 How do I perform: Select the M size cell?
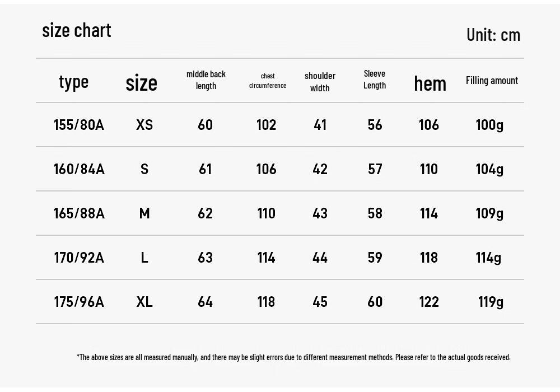pyautogui.click(x=144, y=213)
